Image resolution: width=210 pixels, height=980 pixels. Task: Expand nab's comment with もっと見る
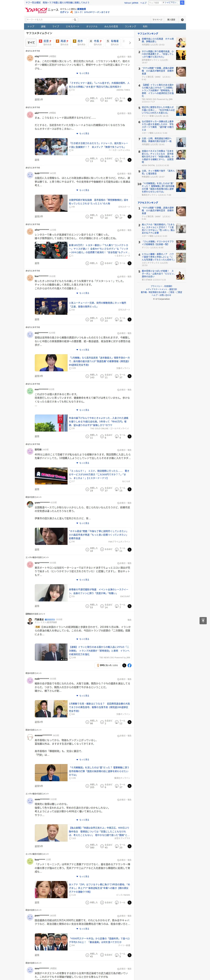(x=83, y=696)
